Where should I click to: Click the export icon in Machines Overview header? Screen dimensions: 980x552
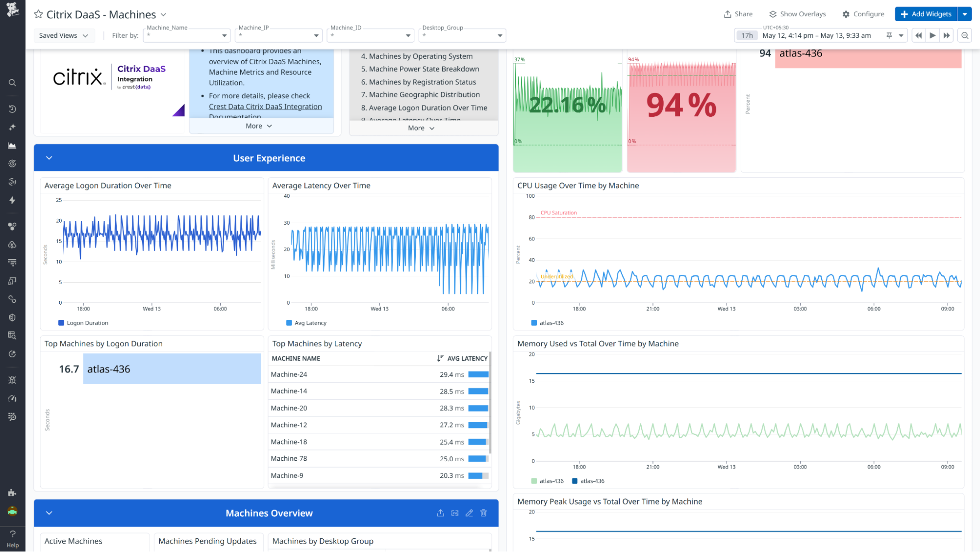441,513
